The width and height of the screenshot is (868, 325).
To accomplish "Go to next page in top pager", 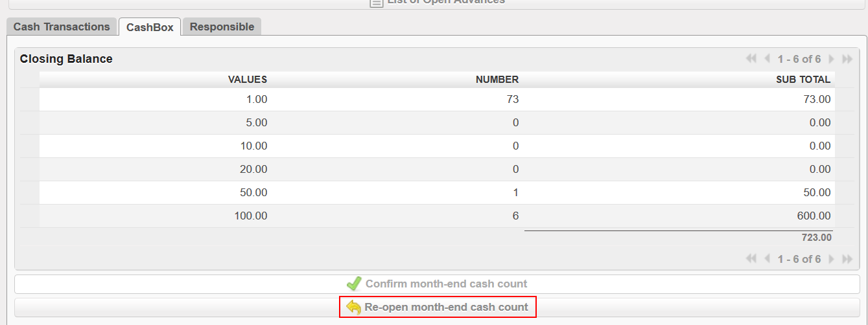I will click(x=832, y=59).
